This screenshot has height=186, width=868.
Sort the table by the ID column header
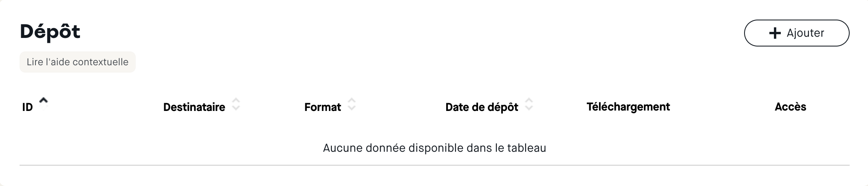click(x=27, y=107)
